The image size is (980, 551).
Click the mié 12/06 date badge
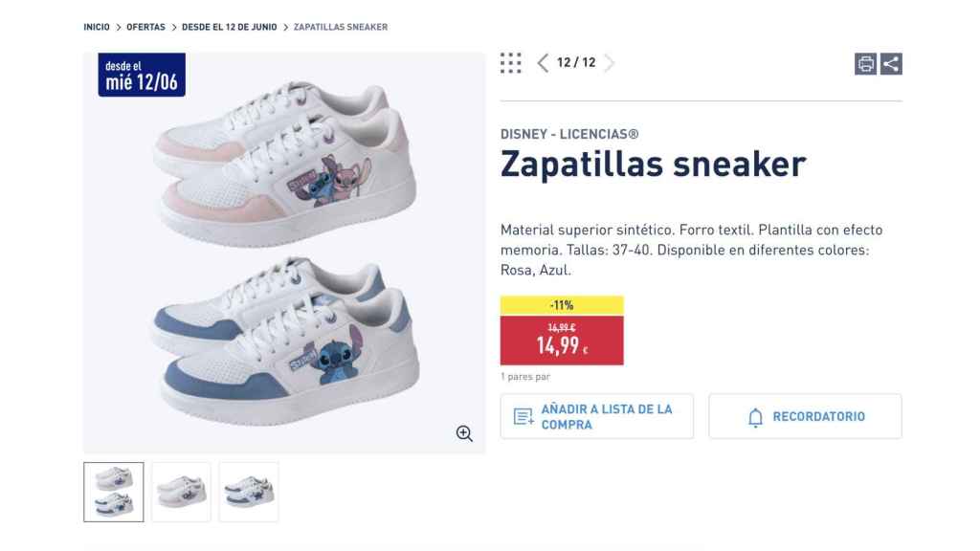pyautogui.click(x=143, y=76)
